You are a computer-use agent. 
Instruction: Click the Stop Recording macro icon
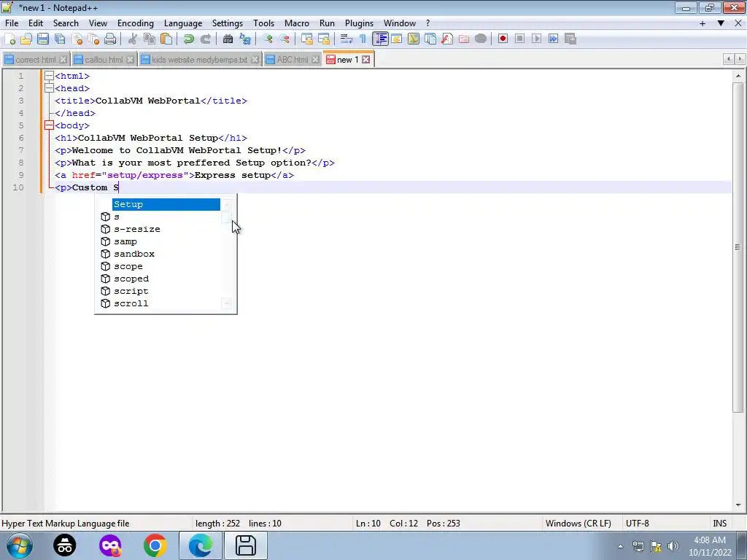pyautogui.click(x=519, y=39)
